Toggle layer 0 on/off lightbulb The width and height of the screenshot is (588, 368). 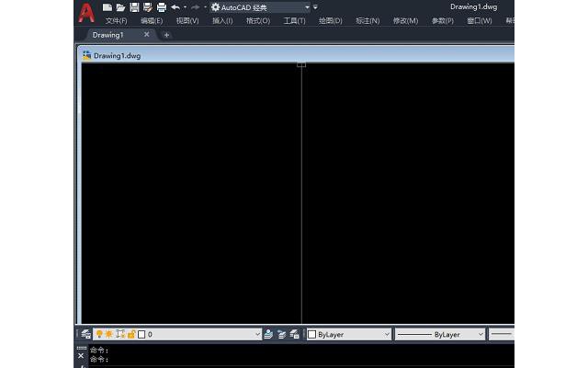[x=99, y=334]
